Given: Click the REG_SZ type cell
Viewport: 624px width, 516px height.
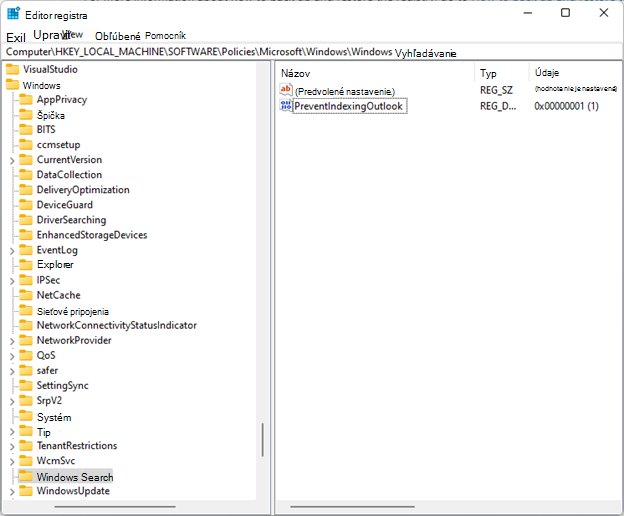Looking at the screenshot, I should (x=496, y=90).
